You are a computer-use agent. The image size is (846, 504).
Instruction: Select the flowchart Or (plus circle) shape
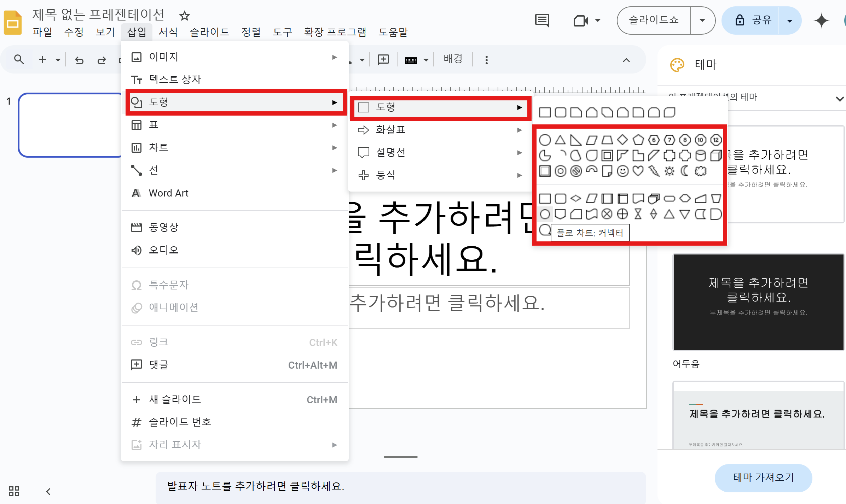coord(622,214)
